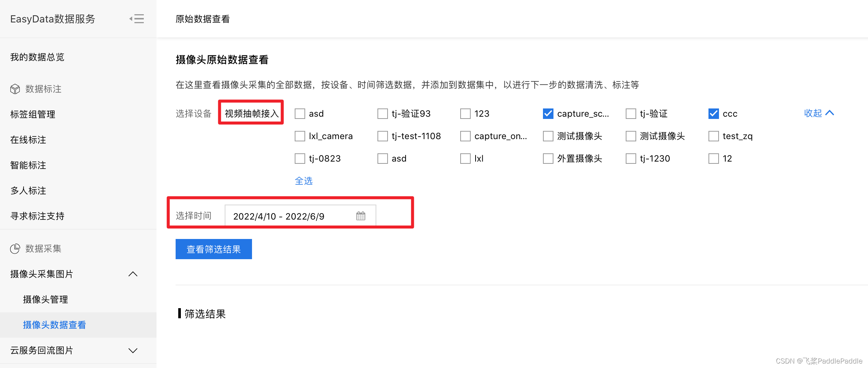Check the tj-1230 checkbox
The height and width of the screenshot is (368, 868).
click(x=631, y=159)
